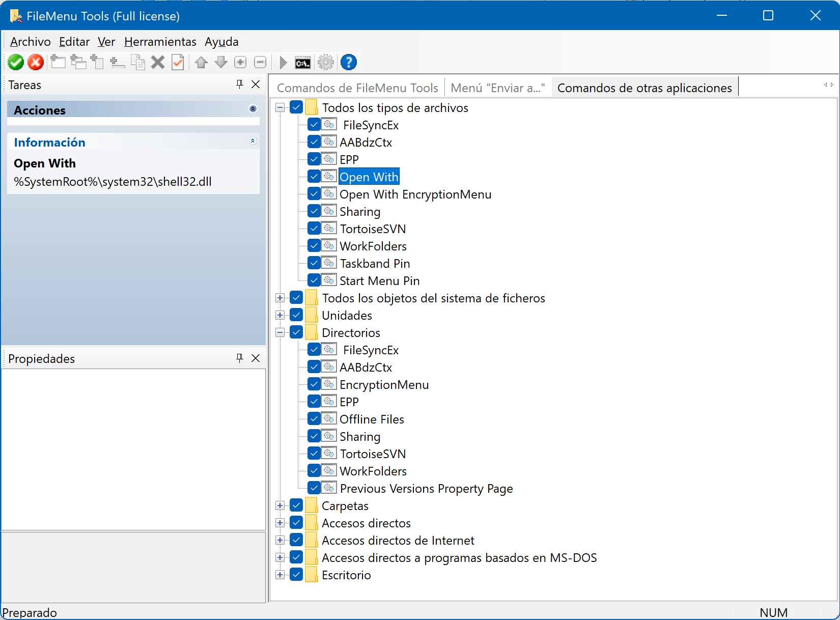Uncheck the Escritorio checkbox
The width and height of the screenshot is (840, 620).
tap(296, 575)
